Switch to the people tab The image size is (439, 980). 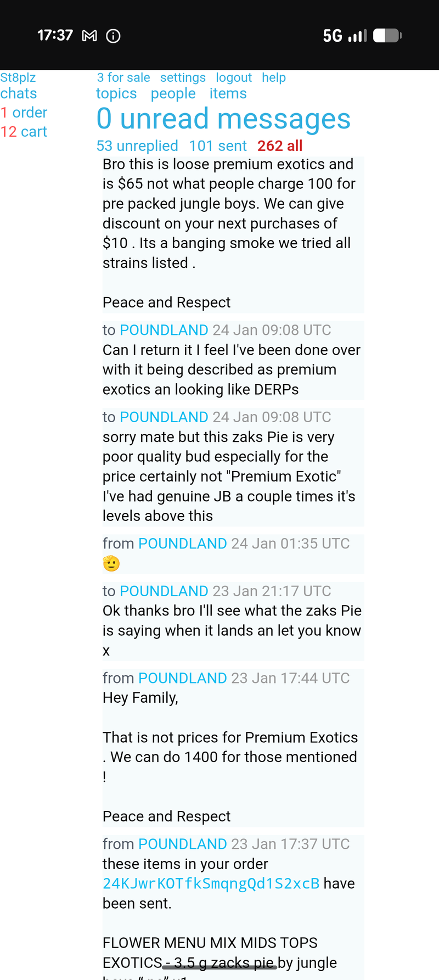(173, 93)
